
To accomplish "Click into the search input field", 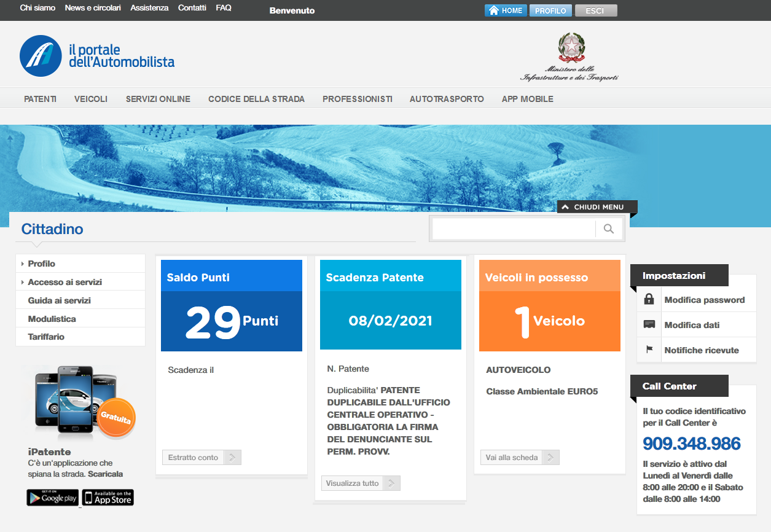I will [514, 229].
